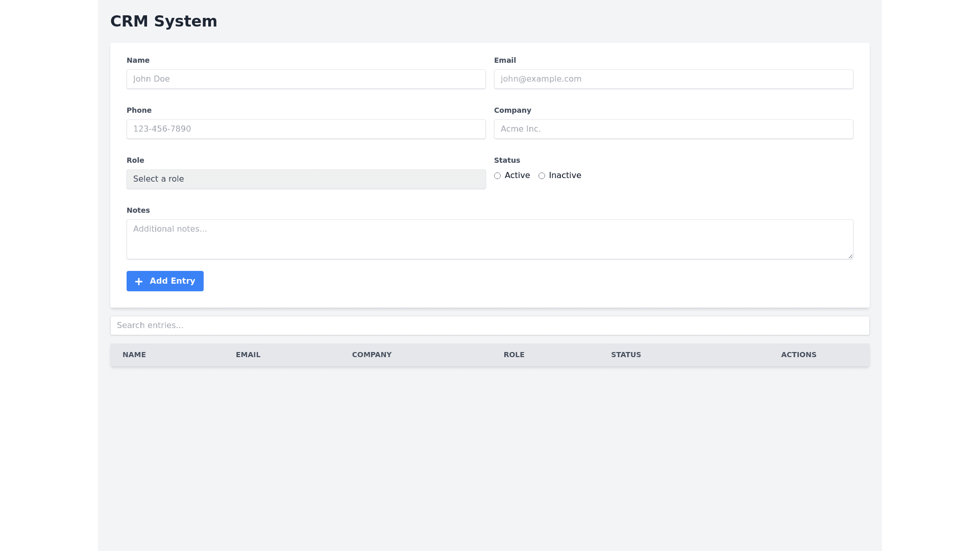
Task: Click the Add Entry button
Action: pos(165,281)
